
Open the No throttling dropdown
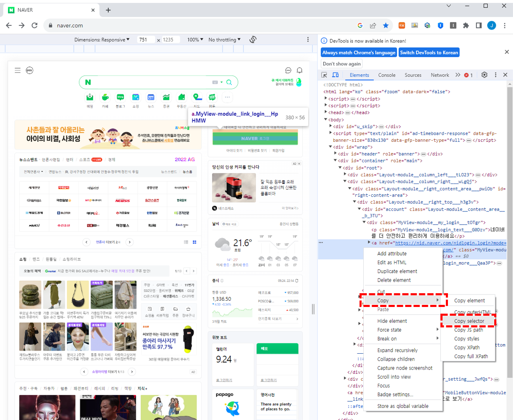[x=225, y=40]
